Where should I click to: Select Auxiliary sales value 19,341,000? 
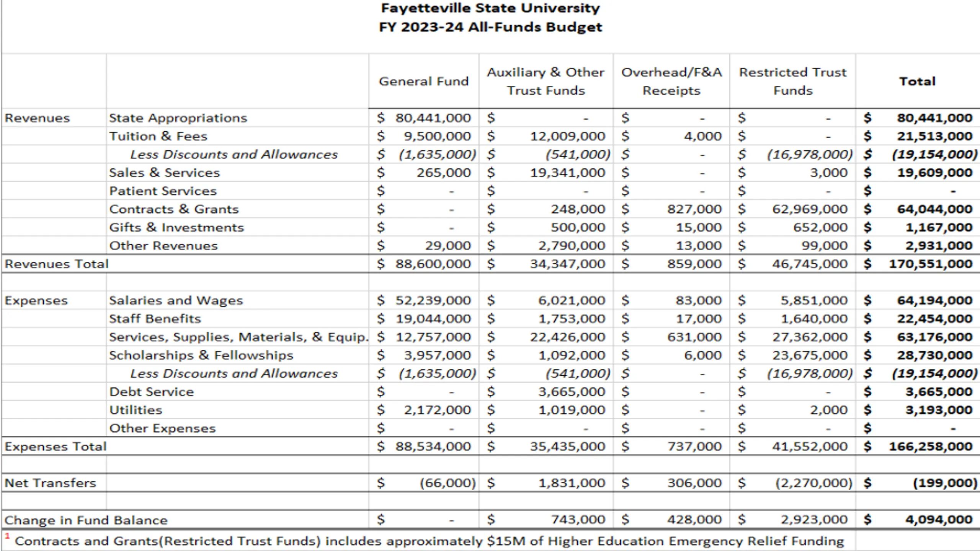(x=568, y=173)
